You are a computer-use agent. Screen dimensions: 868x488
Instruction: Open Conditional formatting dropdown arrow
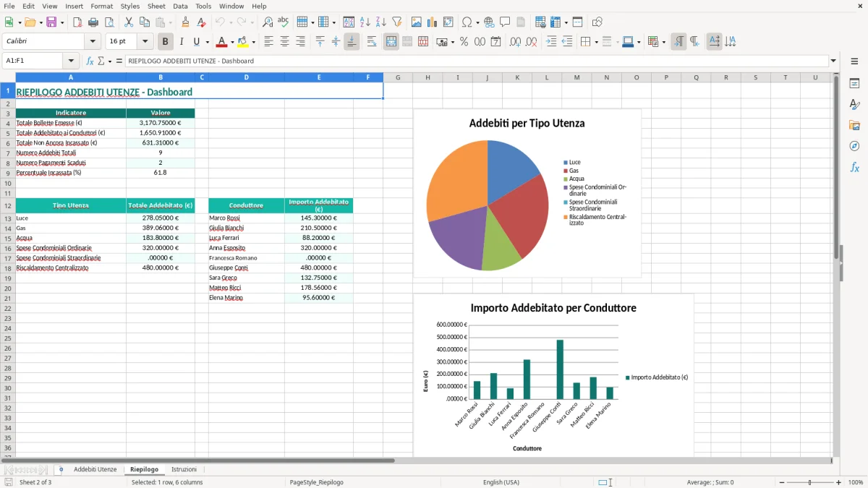[x=663, y=42]
